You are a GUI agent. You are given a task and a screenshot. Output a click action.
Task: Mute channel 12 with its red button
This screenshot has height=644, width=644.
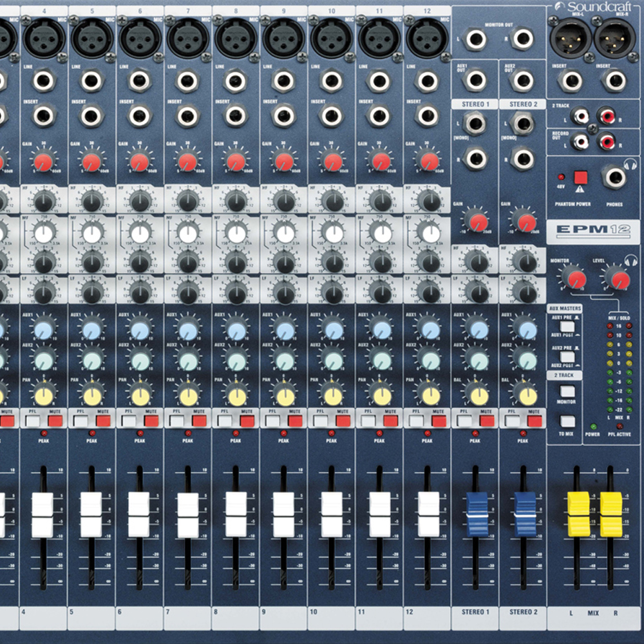click(439, 421)
